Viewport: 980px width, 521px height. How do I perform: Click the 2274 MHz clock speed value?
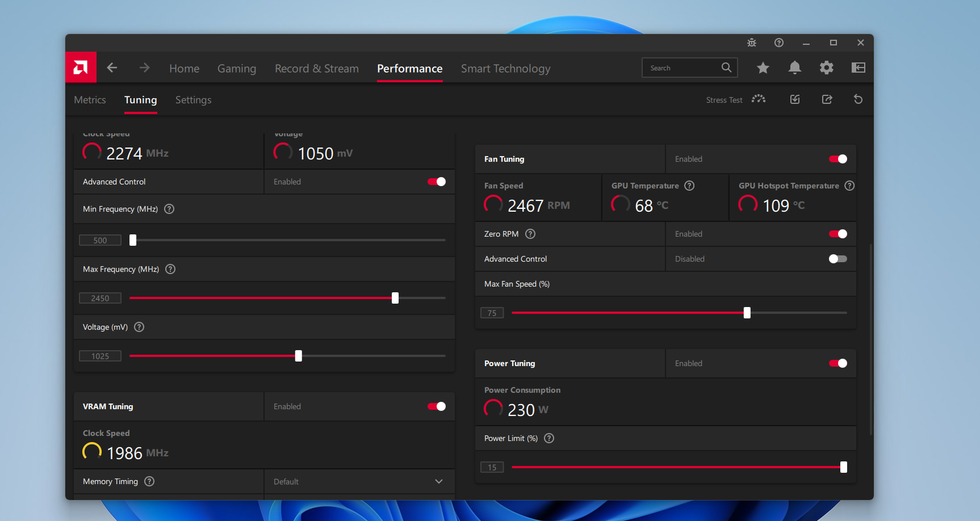click(x=137, y=153)
